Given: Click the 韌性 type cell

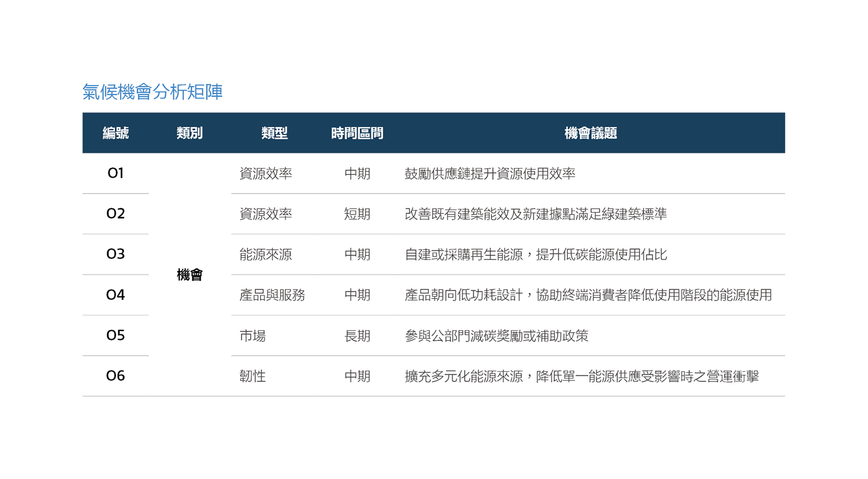Looking at the screenshot, I should [x=252, y=376].
